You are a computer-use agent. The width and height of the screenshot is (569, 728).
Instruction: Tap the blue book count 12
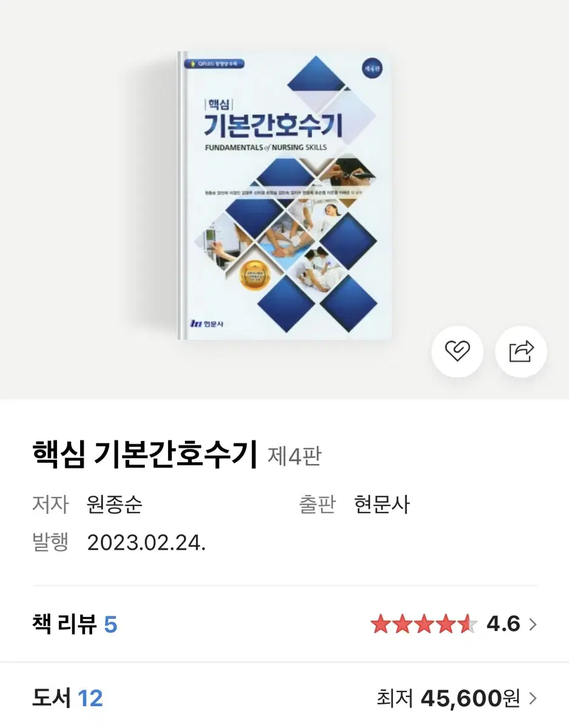[x=90, y=699]
